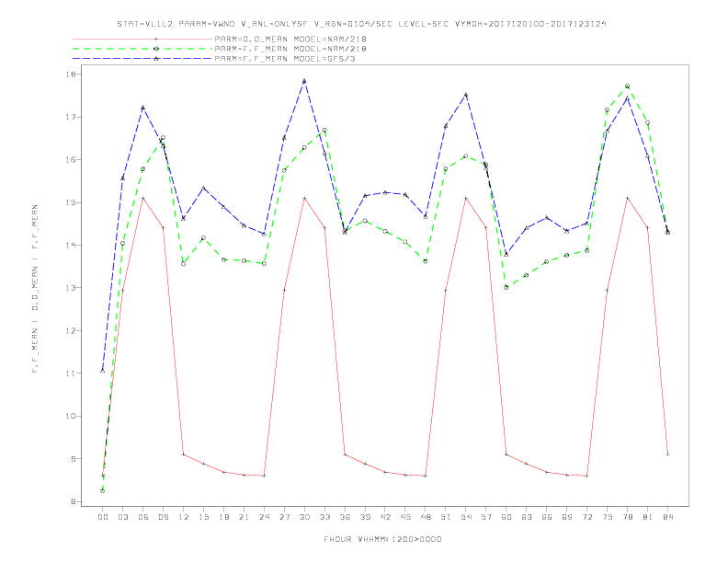Click green NAM marker at hour 60
This screenshot has height=563, width=728.
coord(506,287)
